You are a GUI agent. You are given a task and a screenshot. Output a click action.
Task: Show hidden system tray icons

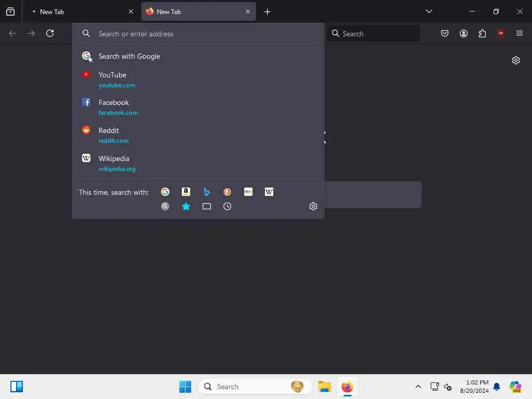[x=418, y=387]
